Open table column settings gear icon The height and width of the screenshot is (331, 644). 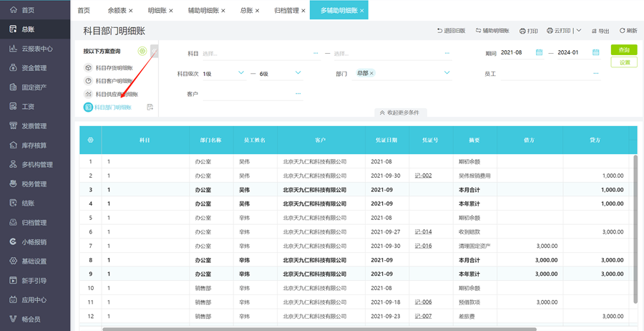[x=90, y=140]
